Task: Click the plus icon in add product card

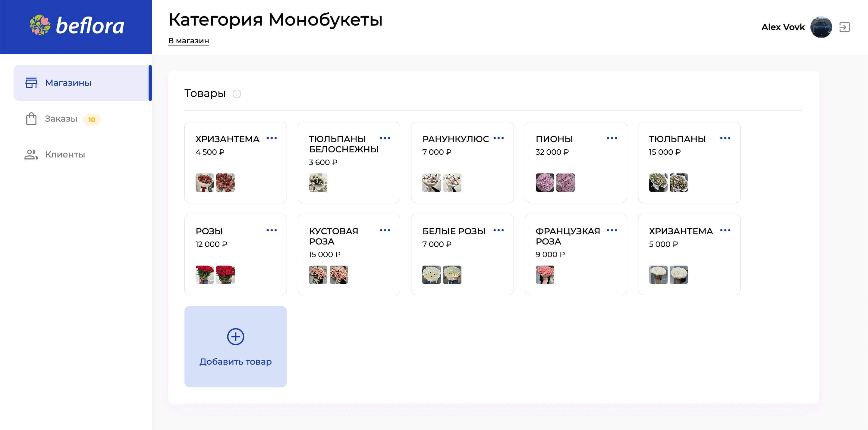Action: [x=235, y=336]
